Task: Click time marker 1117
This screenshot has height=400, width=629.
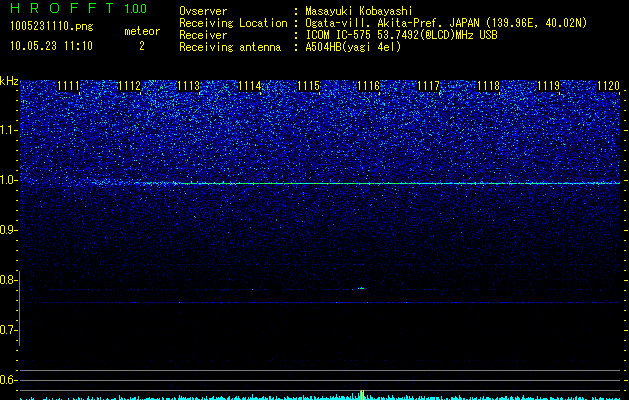Action: pyautogui.click(x=428, y=86)
